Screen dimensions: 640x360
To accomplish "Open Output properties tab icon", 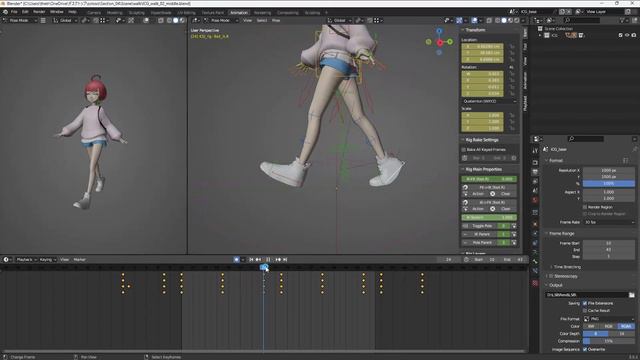I will click(x=535, y=172).
